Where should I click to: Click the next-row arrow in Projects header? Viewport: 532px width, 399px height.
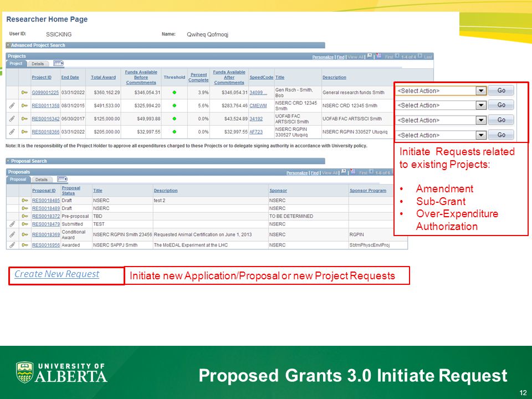[x=420, y=56]
